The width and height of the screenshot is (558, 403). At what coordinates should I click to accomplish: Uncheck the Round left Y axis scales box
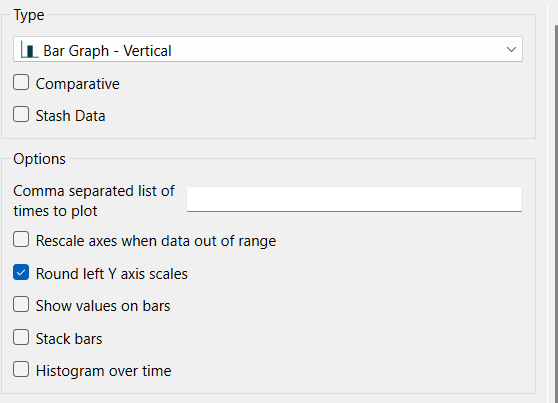tap(21, 272)
